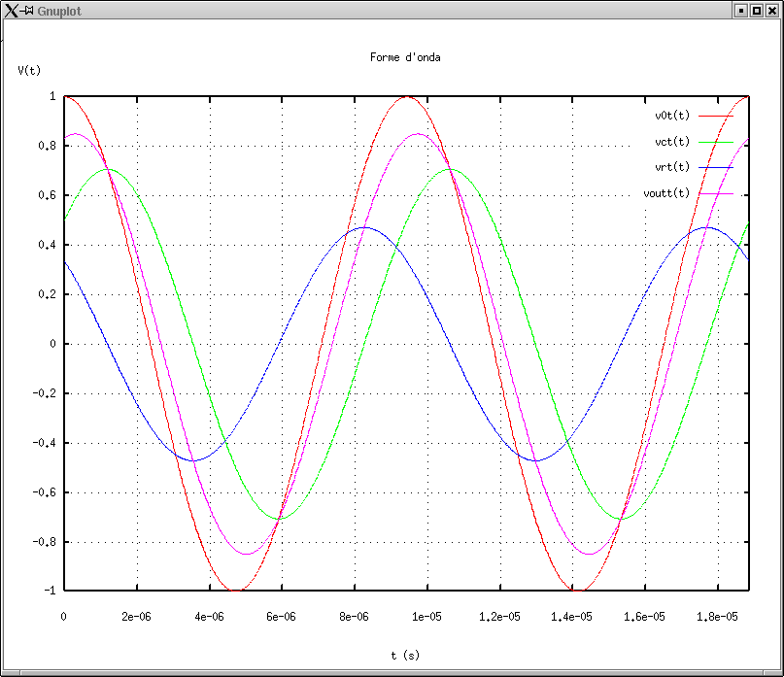Click the pin icon beside the Gnuplot title
This screenshot has width=784, height=677.
pos(28,11)
